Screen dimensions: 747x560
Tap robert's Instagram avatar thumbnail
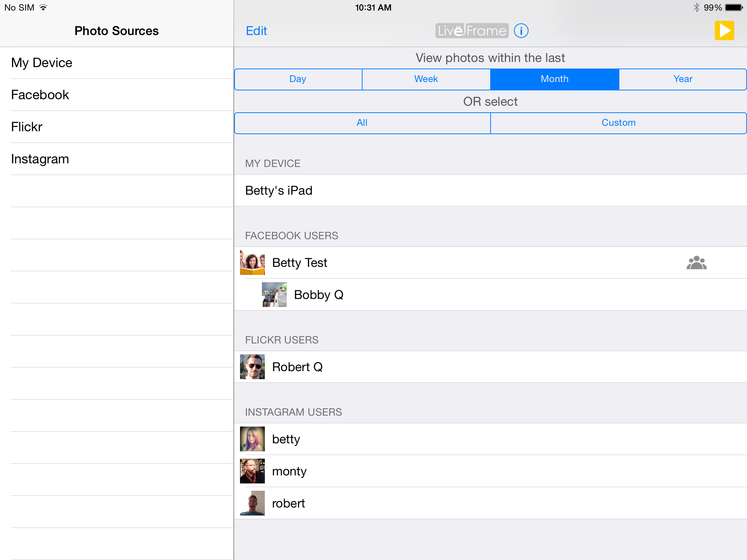pos(252,503)
